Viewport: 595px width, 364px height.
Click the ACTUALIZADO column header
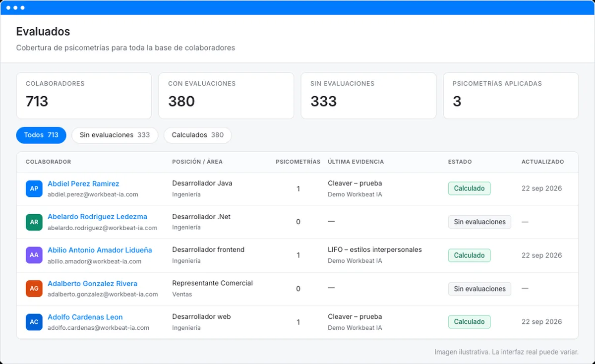pyautogui.click(x=542, y=162)
